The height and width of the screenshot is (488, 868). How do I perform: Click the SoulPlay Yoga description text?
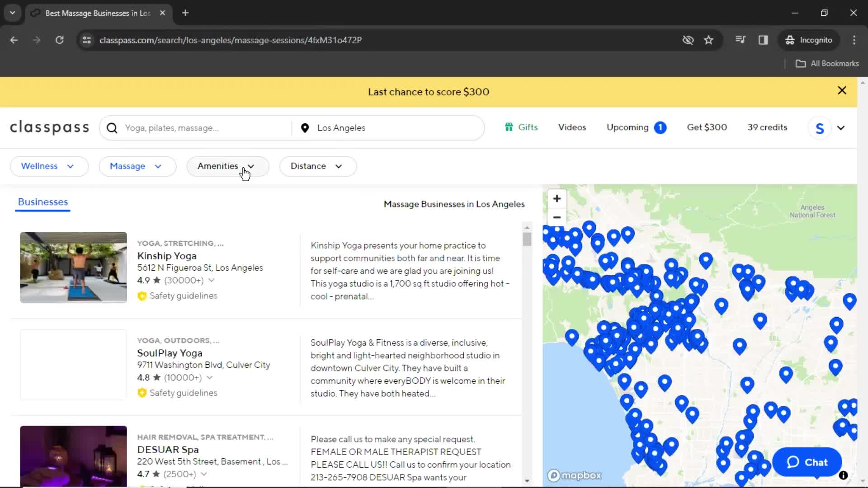click(x=408, y=368)
